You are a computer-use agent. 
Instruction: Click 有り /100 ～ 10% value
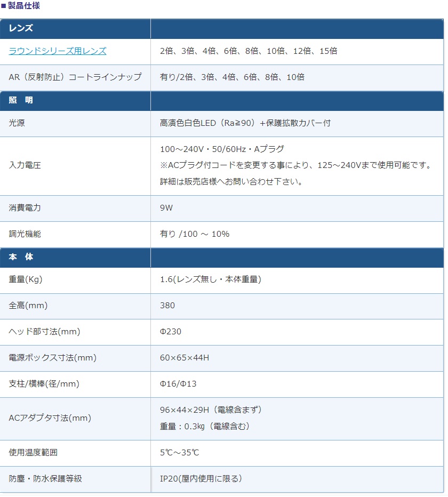coord(195,234)
